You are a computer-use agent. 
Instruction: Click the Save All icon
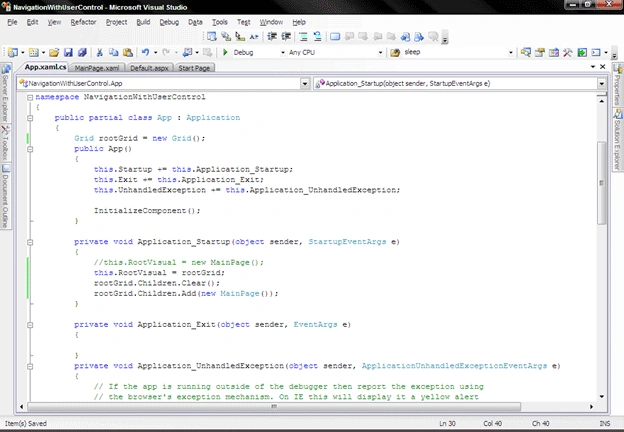(x=82, y=53)
